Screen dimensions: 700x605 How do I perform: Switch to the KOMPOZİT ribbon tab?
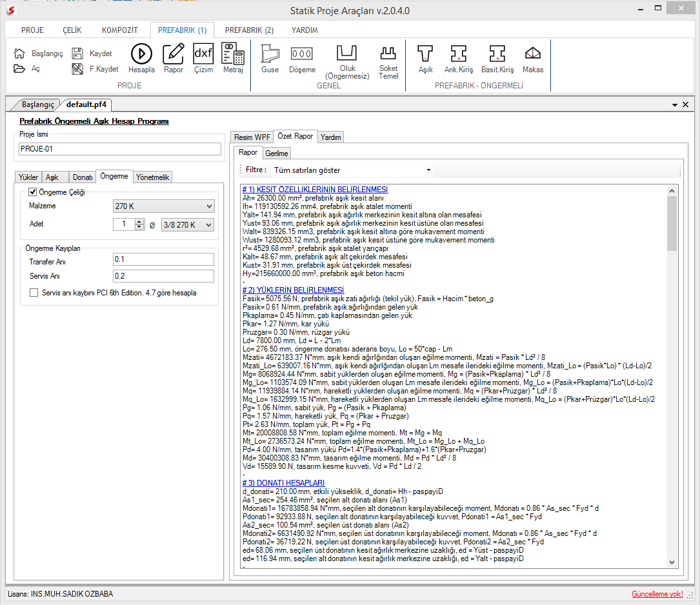119,30
